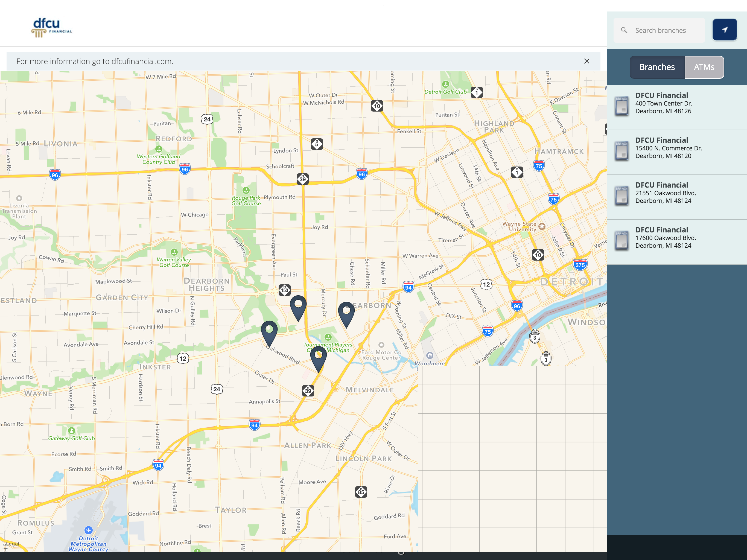Click the Western Golf and Country Club marker

coord(159,149)
